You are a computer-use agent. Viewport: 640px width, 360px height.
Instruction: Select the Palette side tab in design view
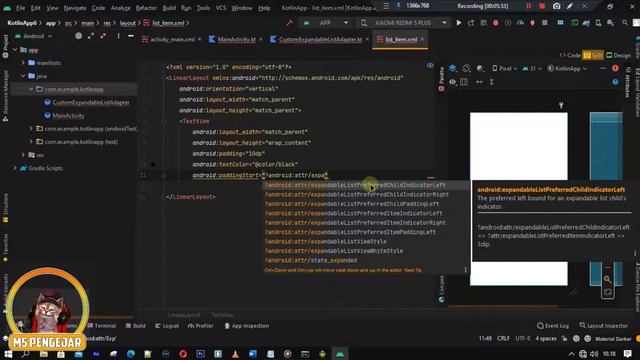coord(441,78)
